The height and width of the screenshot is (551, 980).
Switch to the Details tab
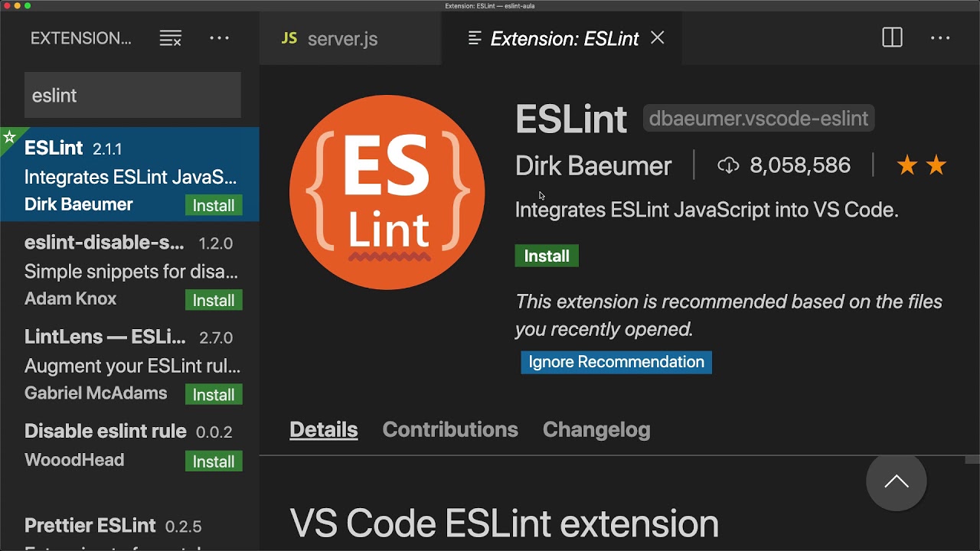click(324, 430)
